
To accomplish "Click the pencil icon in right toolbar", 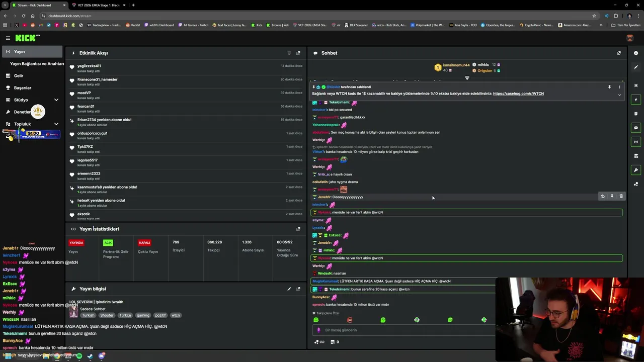I will click(636, 67).
